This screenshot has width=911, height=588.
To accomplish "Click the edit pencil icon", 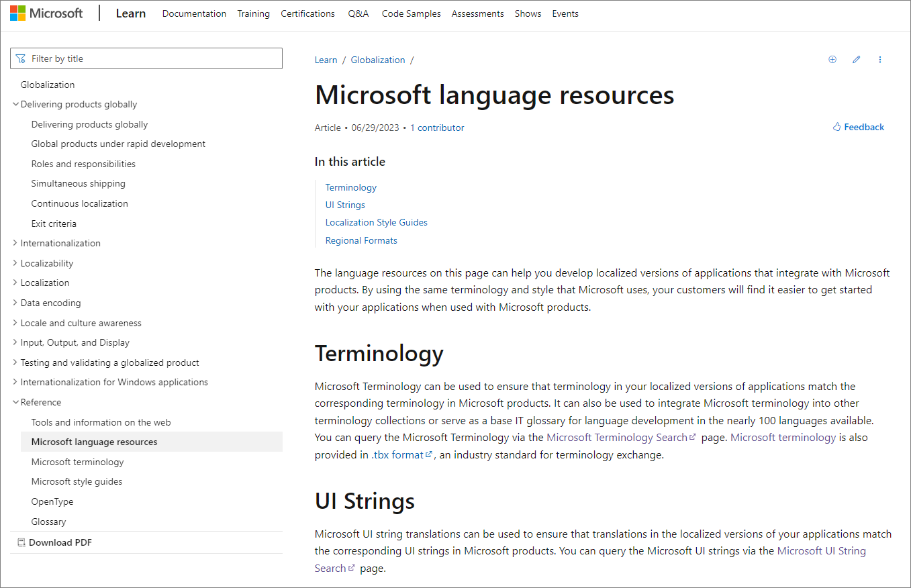I will pyautogui.click(x=856, y=60).
